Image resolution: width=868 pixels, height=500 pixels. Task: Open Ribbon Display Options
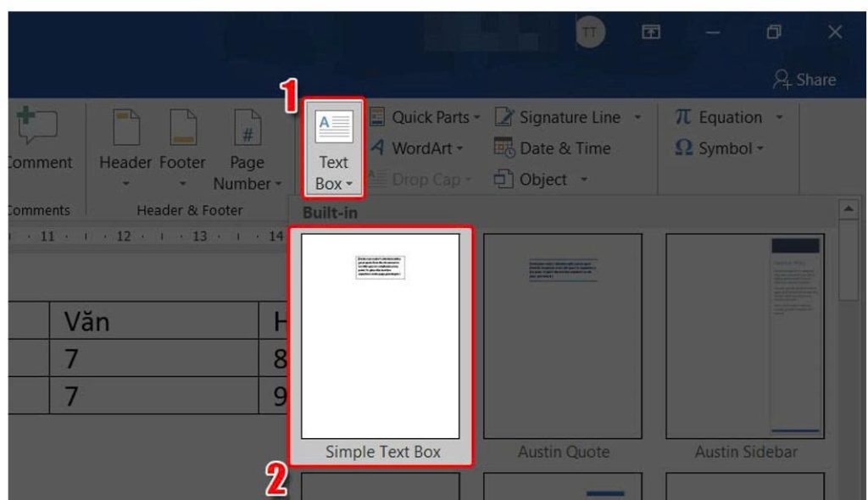(x=651, y=32)
